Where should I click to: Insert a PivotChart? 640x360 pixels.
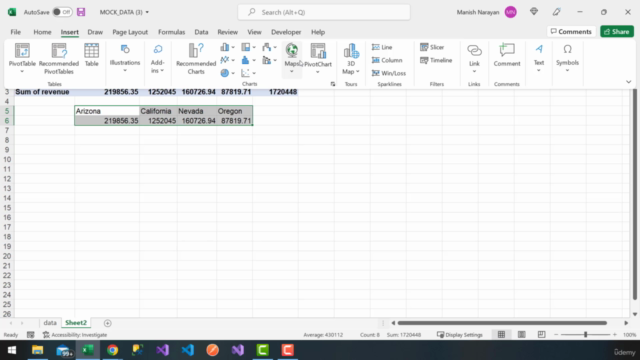pos(318,55)
